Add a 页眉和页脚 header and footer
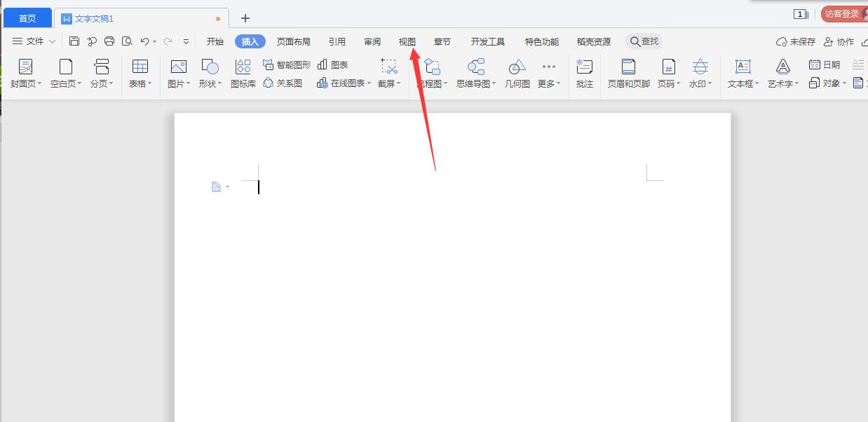Image resolution: width=868 pixels, height=422 pixels. [x=628, y=74]
